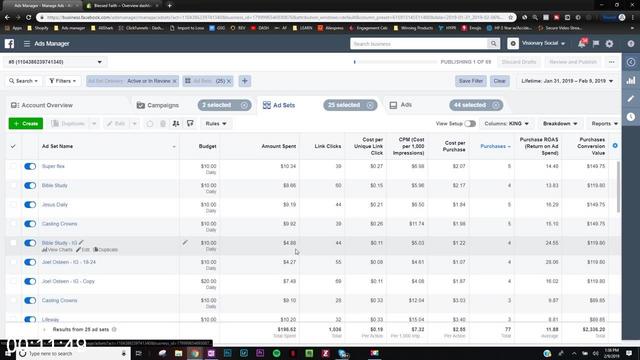Click the trash delete icon in toolbar

163,124
